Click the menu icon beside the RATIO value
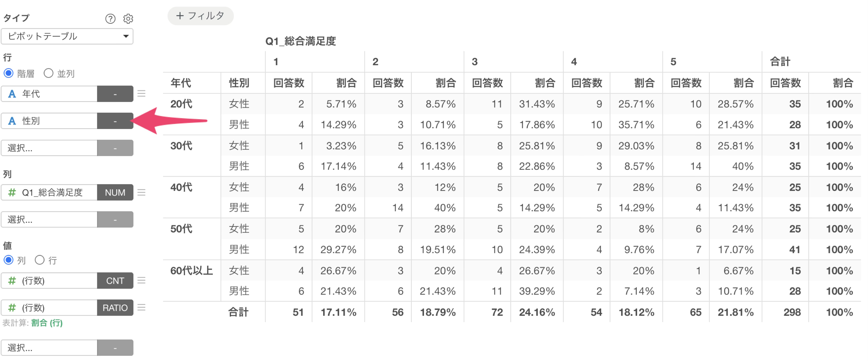Viewport: 868px width, 361px height. pyautogui.click(x=142, y=307)
